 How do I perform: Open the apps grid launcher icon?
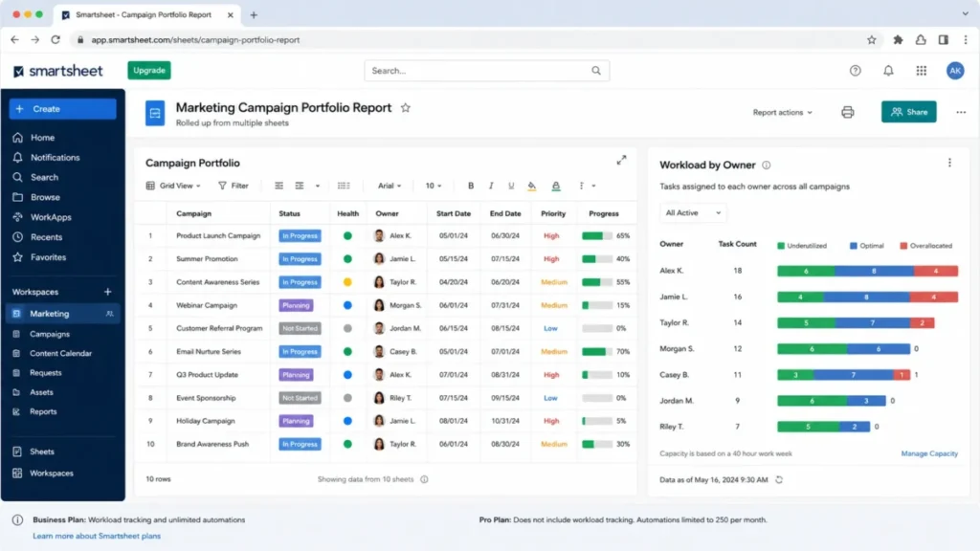[922, 71]
